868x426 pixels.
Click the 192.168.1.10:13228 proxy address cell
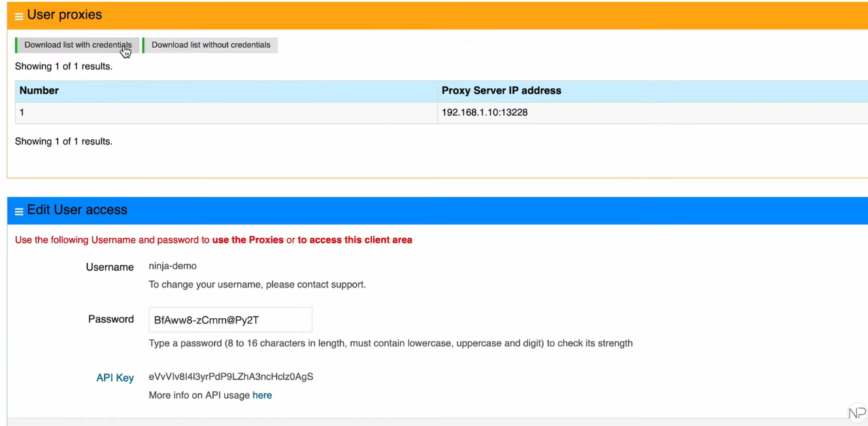point(484,112)
